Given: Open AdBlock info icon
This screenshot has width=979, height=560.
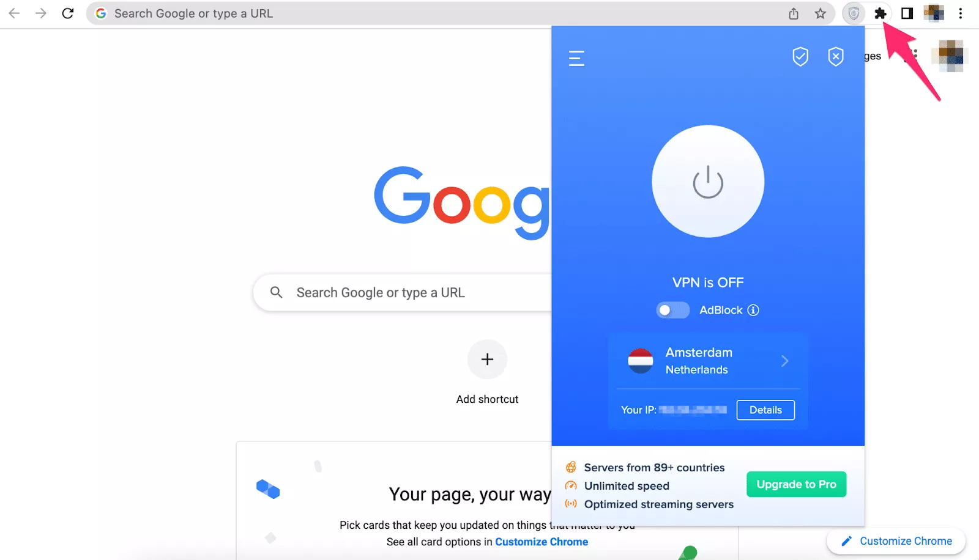Looking at the screenshot, I should click(753, 310).
